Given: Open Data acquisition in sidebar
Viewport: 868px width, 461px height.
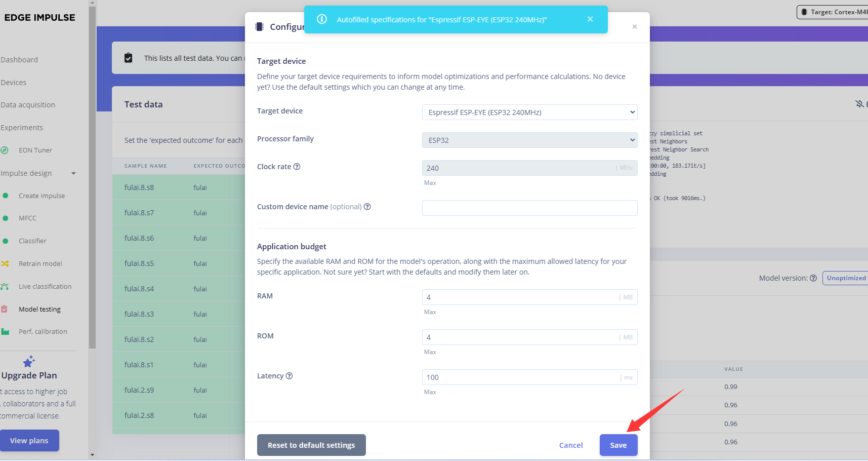Looking at the screenshot, I should [x=28, y=105].
